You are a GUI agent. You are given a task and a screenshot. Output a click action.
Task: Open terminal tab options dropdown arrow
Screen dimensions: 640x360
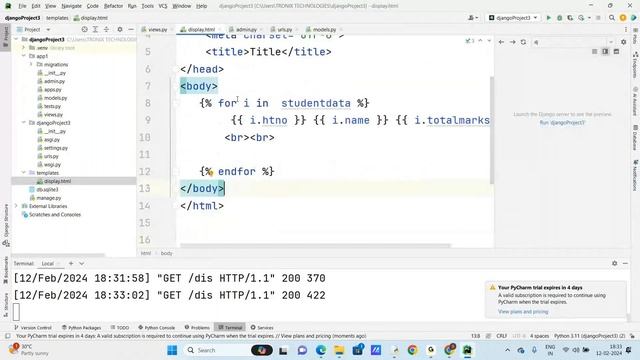pos(82,263)
